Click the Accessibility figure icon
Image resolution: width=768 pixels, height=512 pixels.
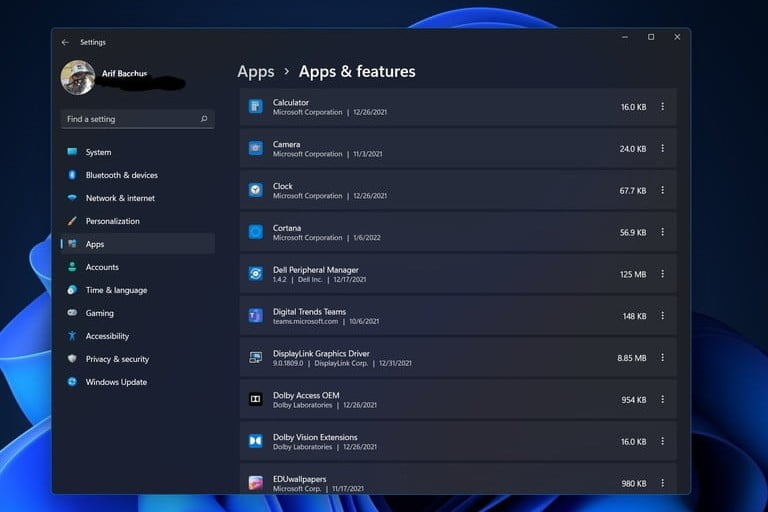(72, 336)
